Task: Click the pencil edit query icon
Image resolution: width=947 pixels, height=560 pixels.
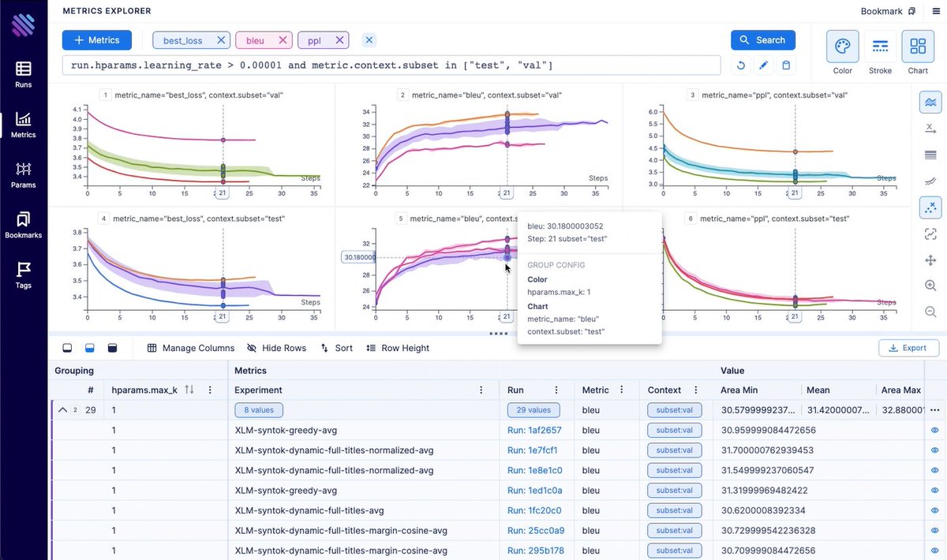Action: (763, 65)
